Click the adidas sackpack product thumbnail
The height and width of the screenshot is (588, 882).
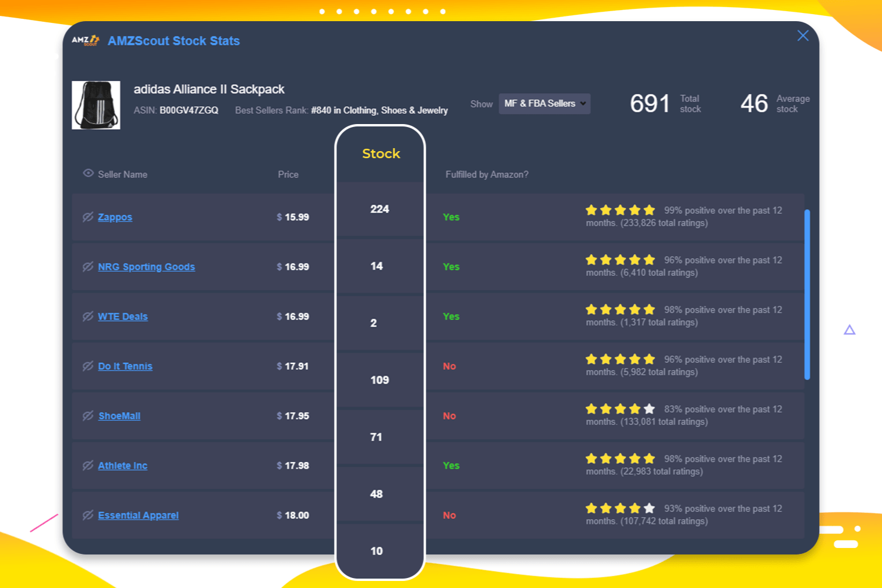[96, 104]
